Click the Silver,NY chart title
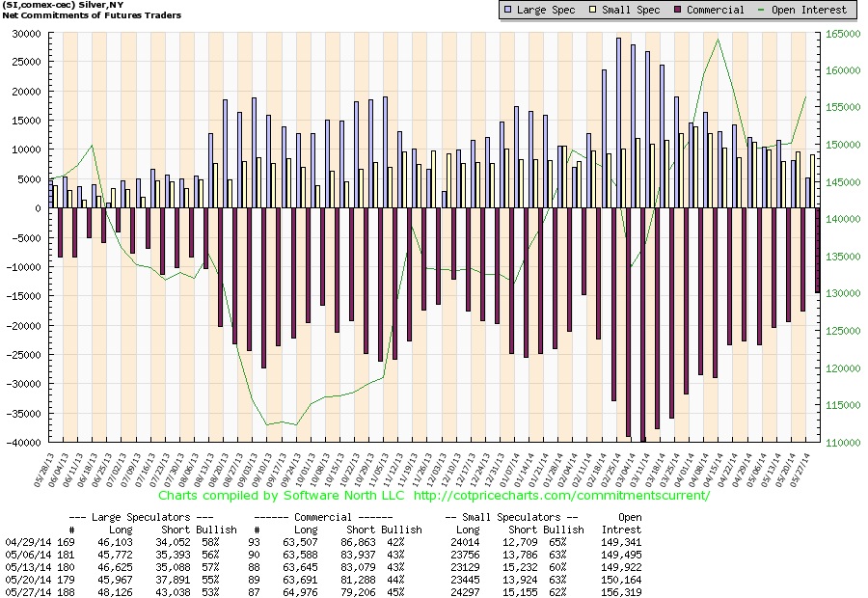Screen dimensions: 868x598 tap(58, 5)
